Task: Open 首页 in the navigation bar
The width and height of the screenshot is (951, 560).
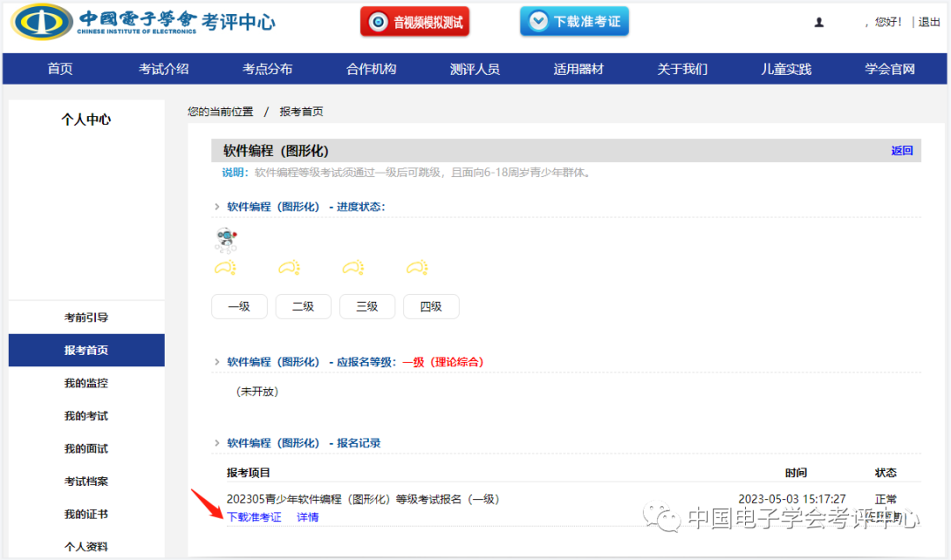Action: (60, 69)
